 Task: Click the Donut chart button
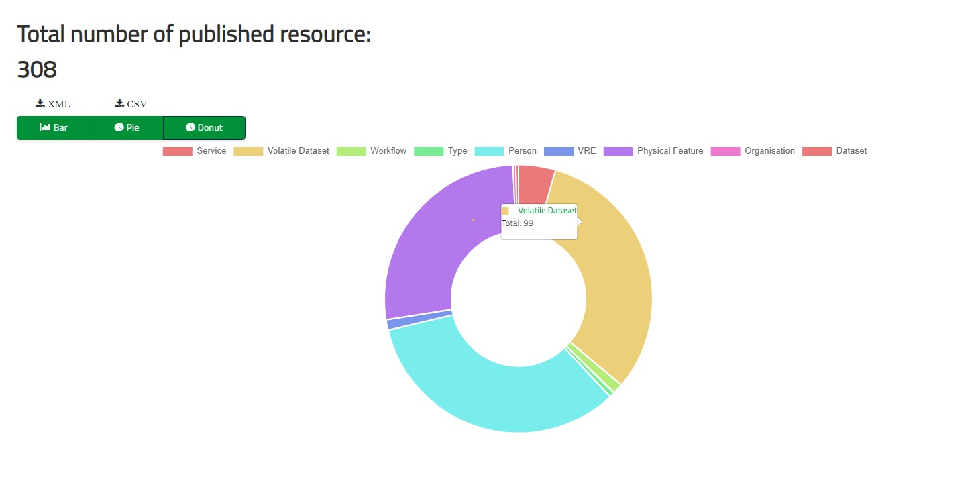point(204,127)
